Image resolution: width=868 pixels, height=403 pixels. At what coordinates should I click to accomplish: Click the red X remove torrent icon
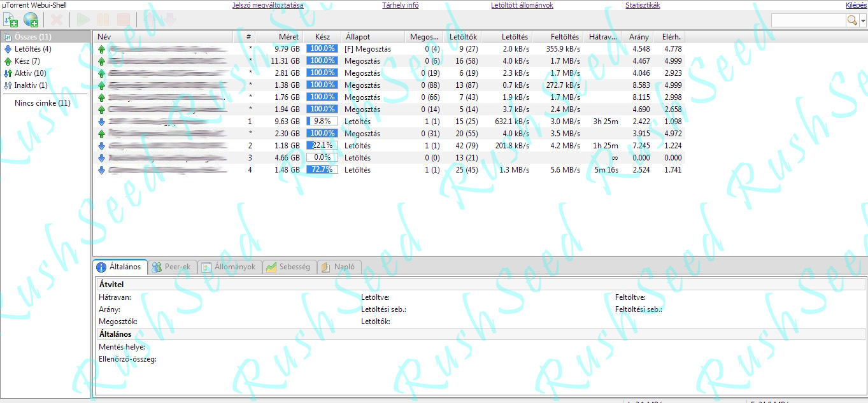[57, 20]
